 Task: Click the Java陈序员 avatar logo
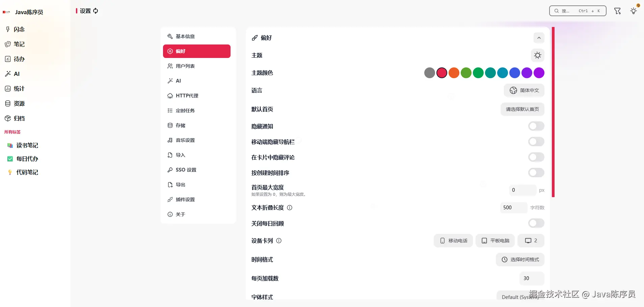6,12
